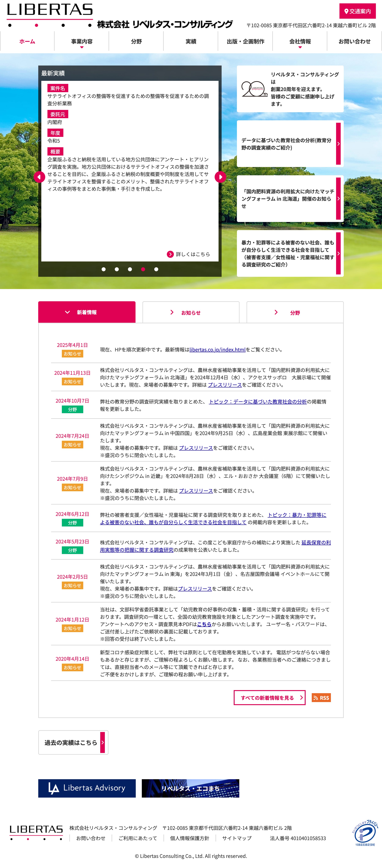Viewport: 382px width, 868px height.
Task: Click chevron on the 北海道 forum card
Action: (x=338, y=198)
